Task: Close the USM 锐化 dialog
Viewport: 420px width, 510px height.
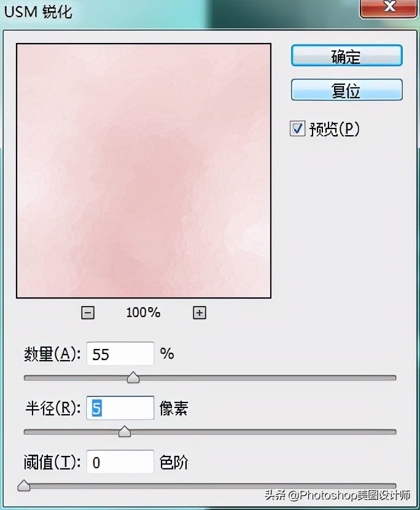Action: pos(389,7)
